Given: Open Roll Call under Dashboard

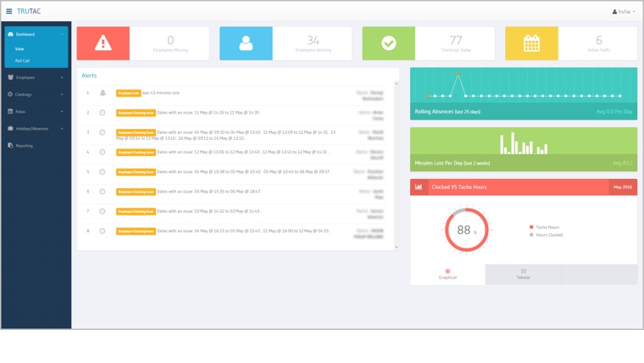Looking at the screenshot, I should coord(22,61).
